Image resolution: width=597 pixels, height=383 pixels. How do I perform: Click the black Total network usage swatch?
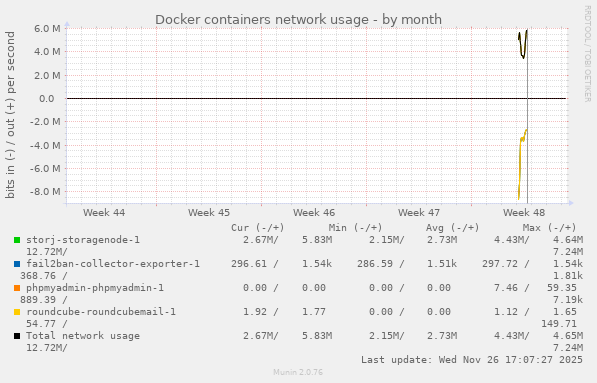[17, 336]
